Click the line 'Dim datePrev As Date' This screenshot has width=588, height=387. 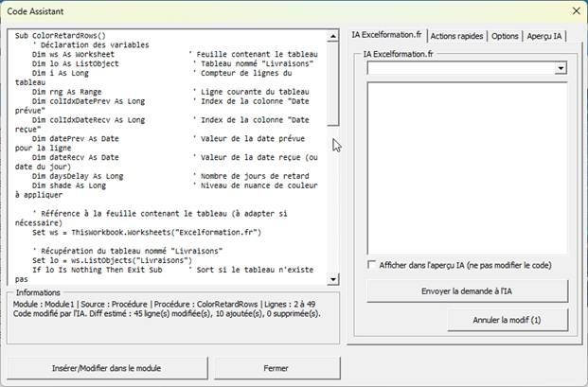[x=76, y=138]
